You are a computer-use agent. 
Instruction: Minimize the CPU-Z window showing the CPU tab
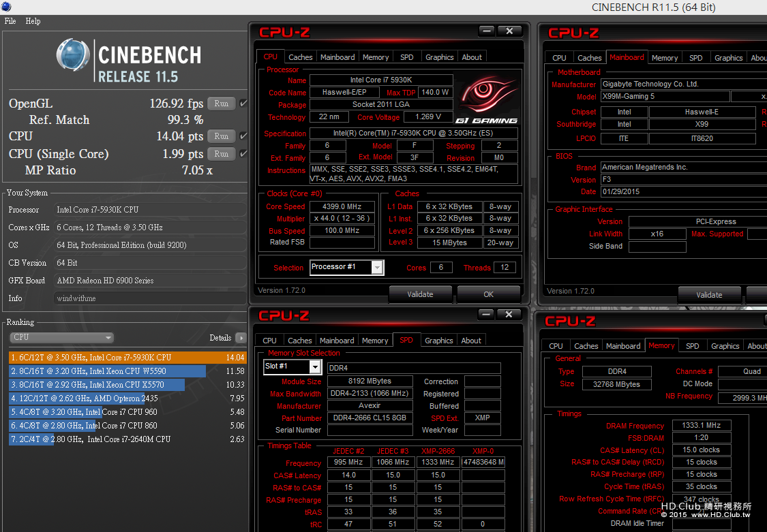pyautogui.click(x=487, y=31)
